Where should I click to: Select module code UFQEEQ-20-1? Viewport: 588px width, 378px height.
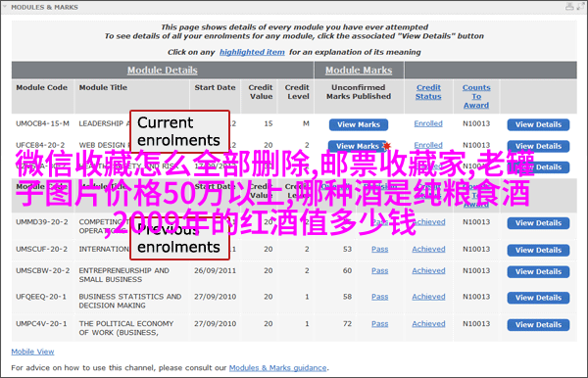coord(41,297)
